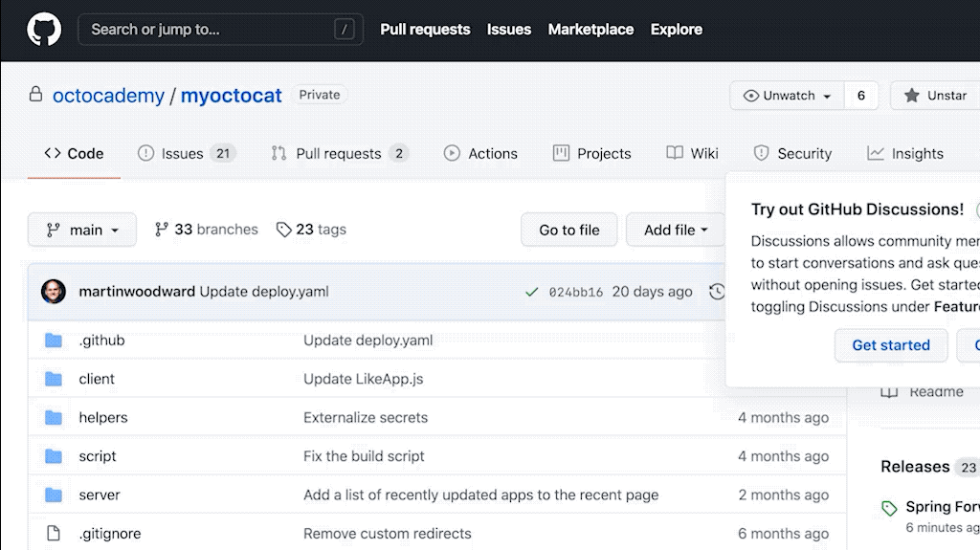Open the Add file dropdown
The image size is (980, 550).
pyautogui.click(x=676, y=230)
